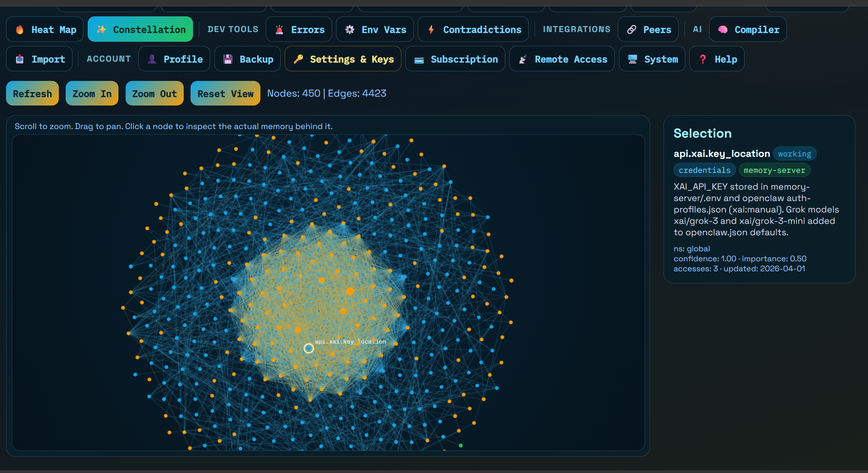Screen dimensions: 868x473
Task: Open the Peers integration panel
Action: click(x=648, y=29)
